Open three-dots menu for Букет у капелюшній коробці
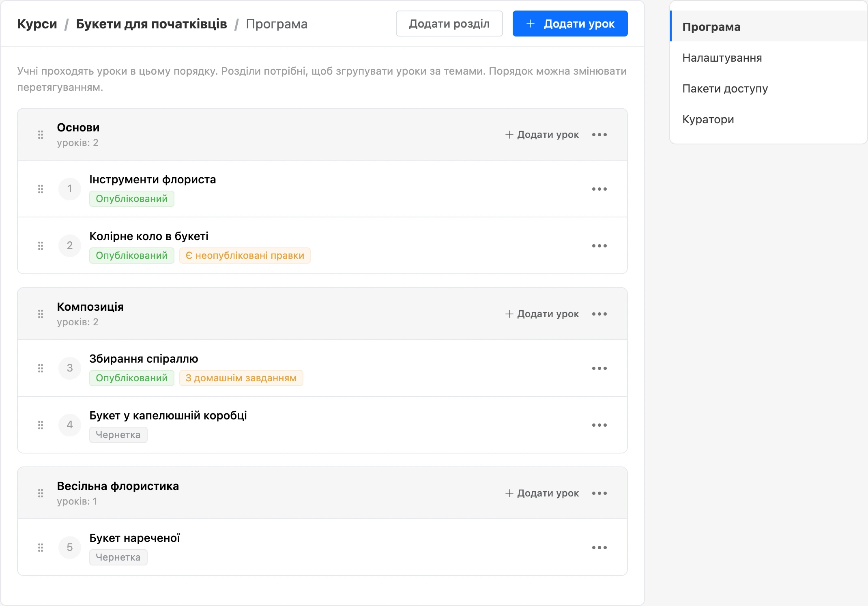 pos(599,425)
